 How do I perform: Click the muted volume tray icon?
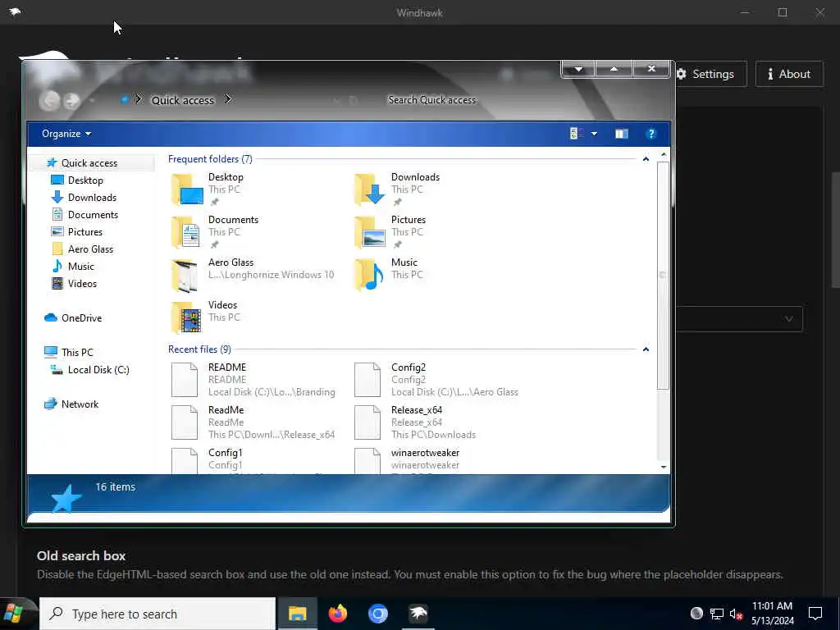tap(736, 614)
